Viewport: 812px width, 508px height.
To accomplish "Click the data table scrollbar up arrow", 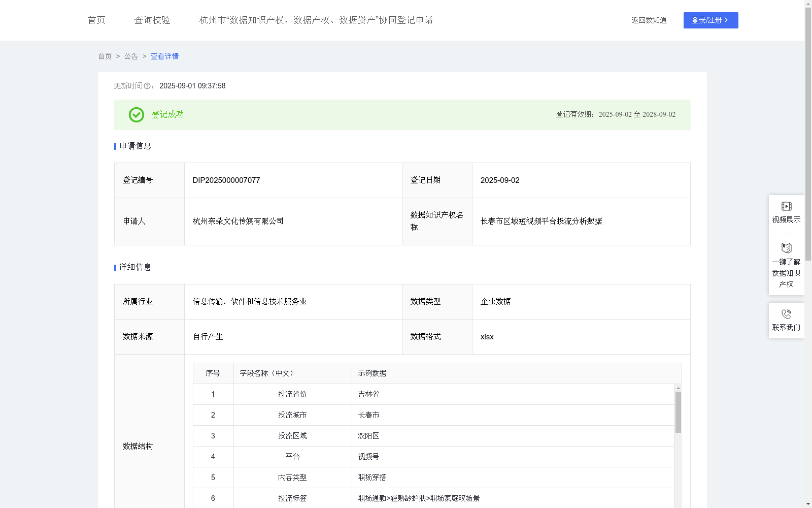I will pos(678,388).
